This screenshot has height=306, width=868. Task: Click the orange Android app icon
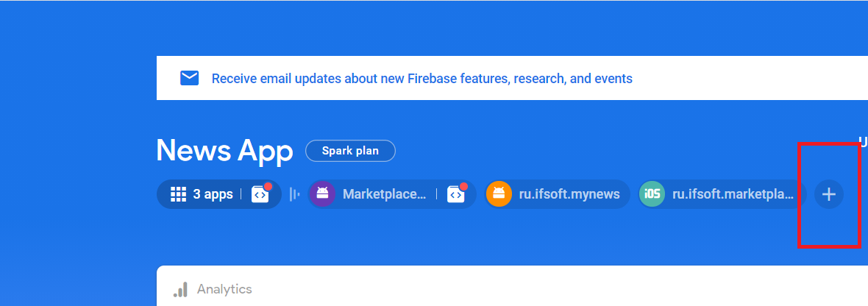click(499, 194)
